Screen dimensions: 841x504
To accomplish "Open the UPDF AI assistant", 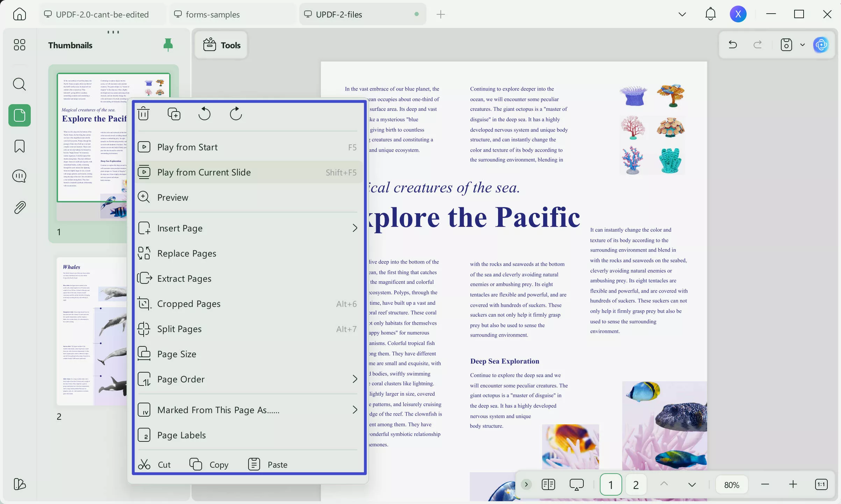I will coord(821,45).
